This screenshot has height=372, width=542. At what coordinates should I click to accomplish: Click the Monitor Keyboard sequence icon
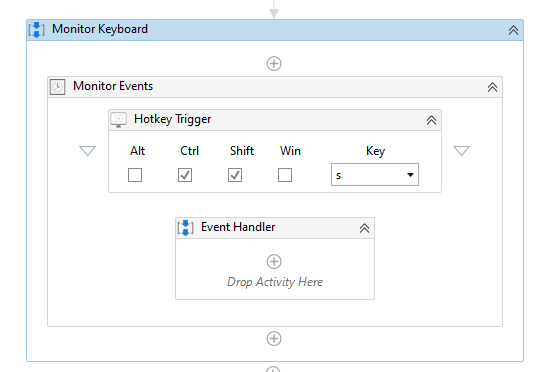36,30
